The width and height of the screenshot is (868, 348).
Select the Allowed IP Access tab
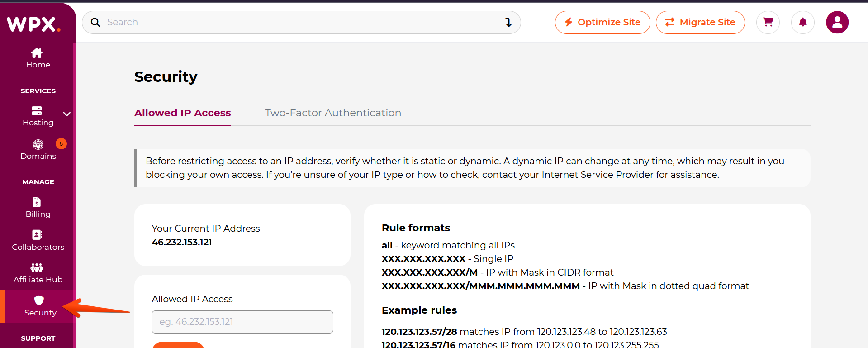pos(183,113)
